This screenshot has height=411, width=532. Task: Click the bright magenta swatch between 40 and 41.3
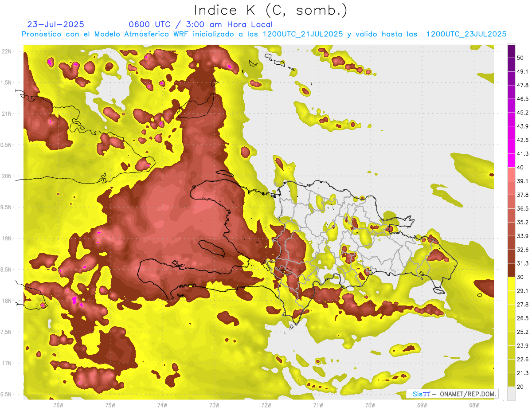[x=512, y=160]
